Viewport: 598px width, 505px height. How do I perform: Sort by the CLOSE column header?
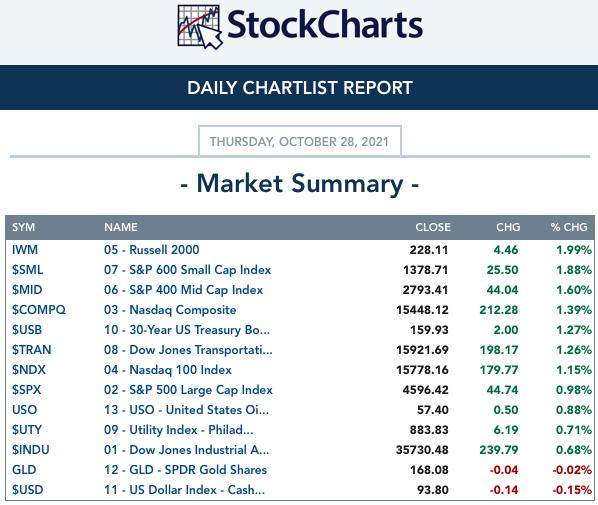click(433, 227)
